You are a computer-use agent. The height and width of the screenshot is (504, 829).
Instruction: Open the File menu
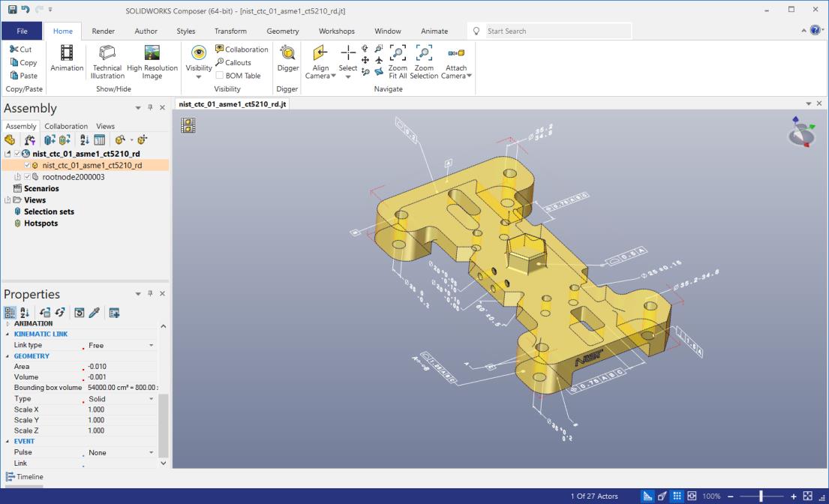(x=22, y=31)
